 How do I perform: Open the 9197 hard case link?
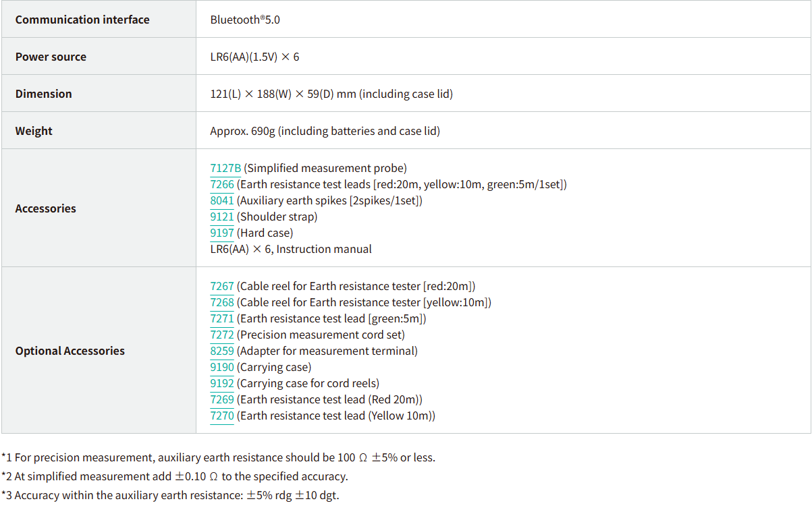coord(222,233)
